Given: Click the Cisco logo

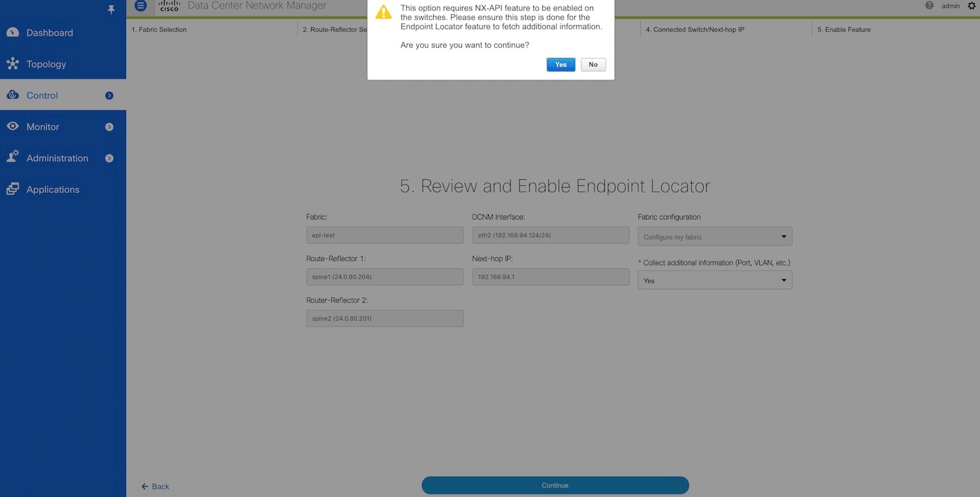Looking at the screenshot, I should click(x=169, y=6).
